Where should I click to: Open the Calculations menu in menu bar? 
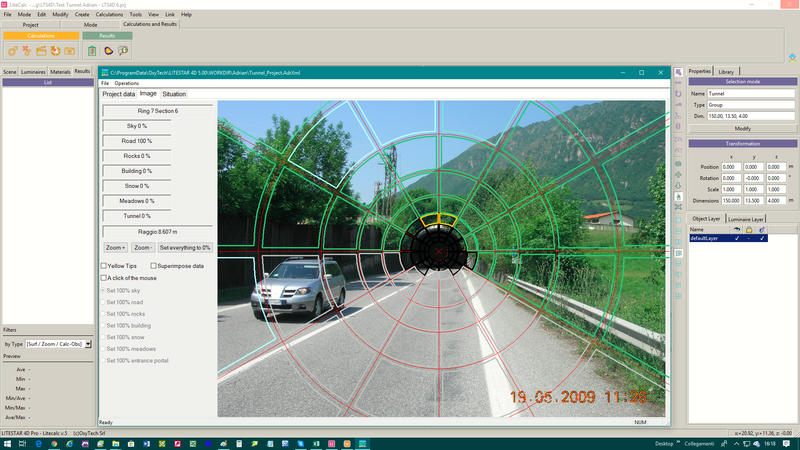(x=109, y=15)
